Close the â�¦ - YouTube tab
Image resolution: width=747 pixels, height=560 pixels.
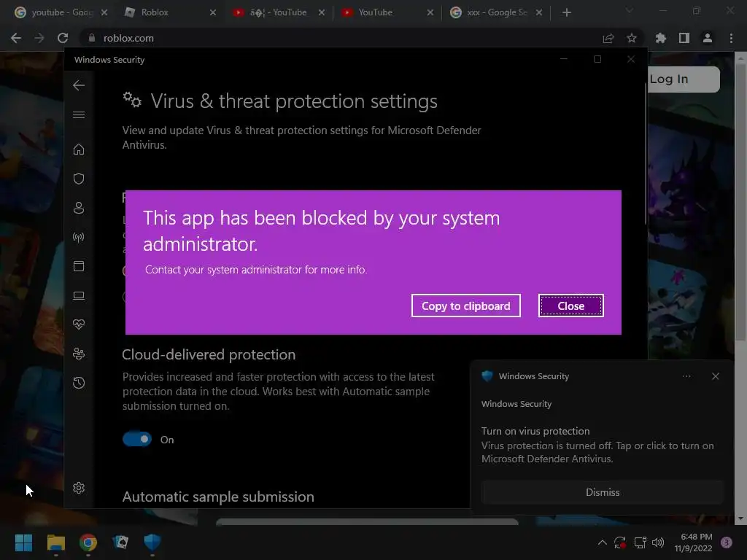[x=322, y=12]
